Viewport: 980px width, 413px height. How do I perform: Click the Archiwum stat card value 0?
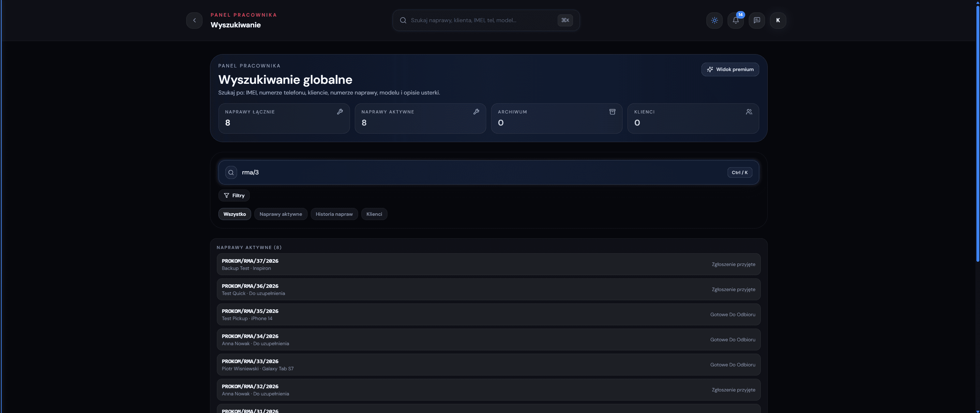(x=501, y=123)
